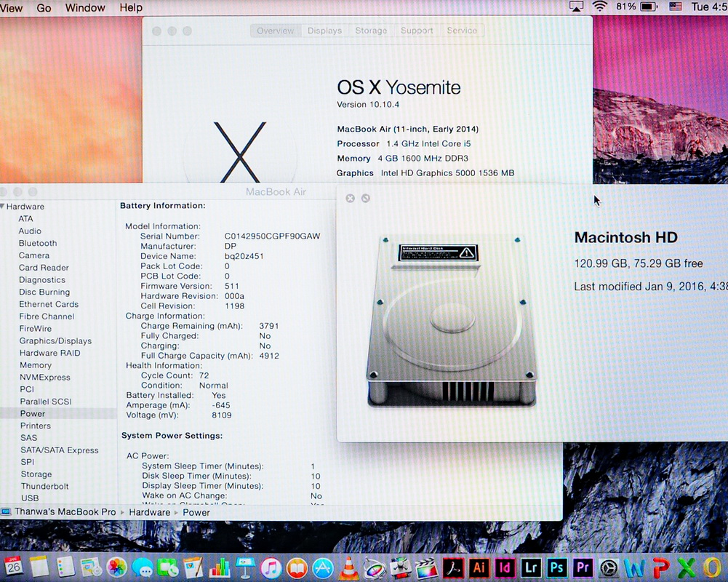The width and height of the screenshot is (728, 582).
Task: Open the App Store in Dock
Action: point(323,567)
